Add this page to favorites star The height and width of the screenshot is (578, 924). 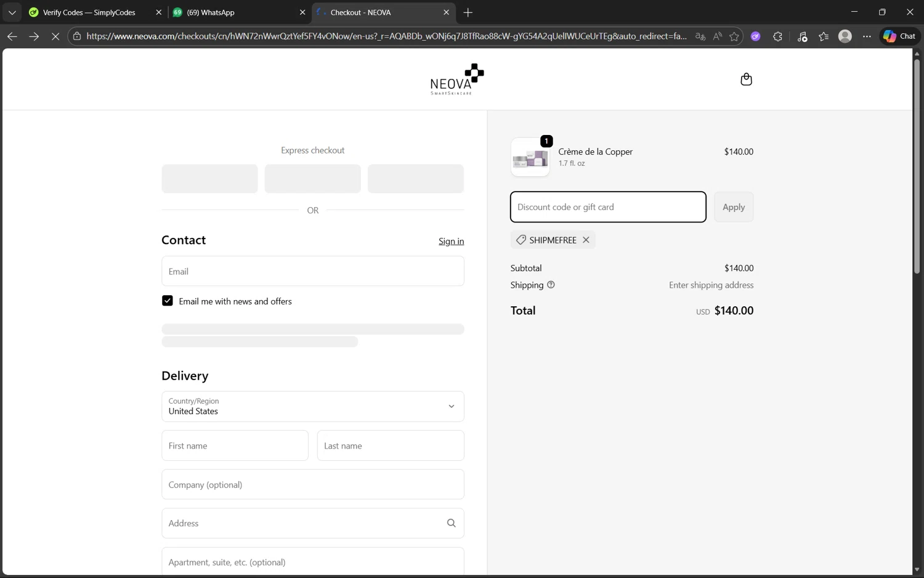734,36
